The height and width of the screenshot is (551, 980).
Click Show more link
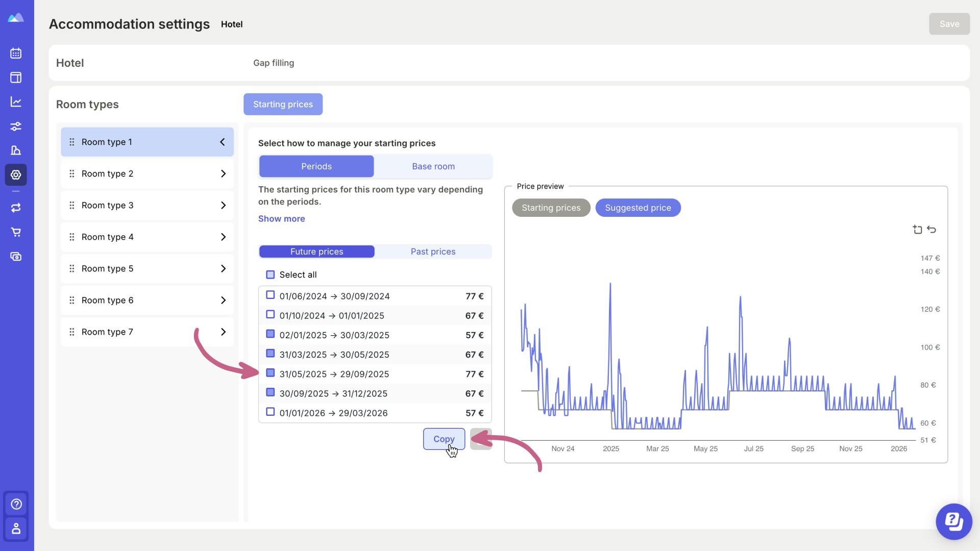click(x=281, y=218)
